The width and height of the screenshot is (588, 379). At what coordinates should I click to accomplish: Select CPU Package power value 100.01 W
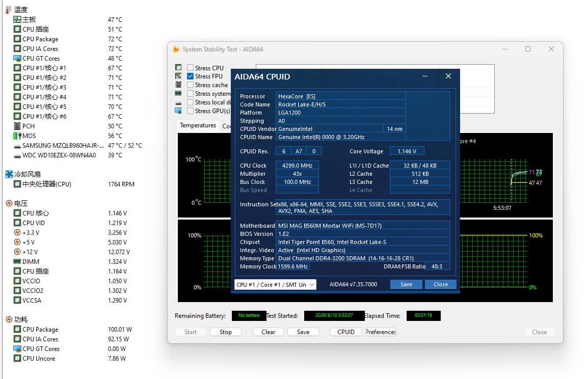click(120, 329)
